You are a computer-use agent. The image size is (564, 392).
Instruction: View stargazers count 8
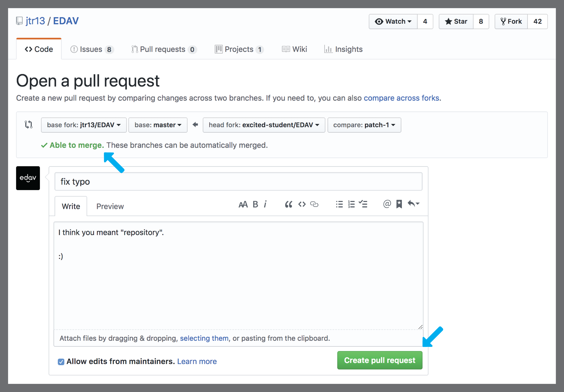coord(481,22)
